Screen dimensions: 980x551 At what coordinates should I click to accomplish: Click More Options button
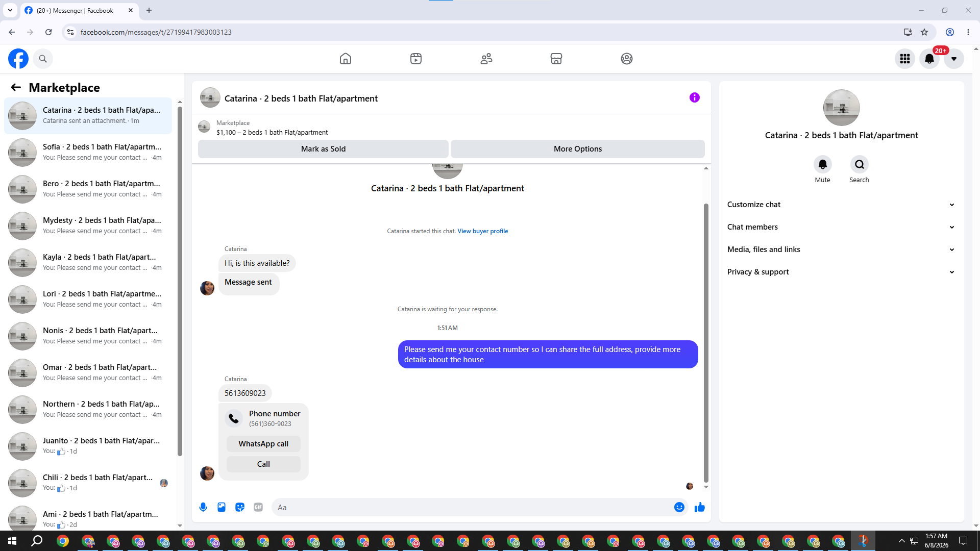pos(578,149)
